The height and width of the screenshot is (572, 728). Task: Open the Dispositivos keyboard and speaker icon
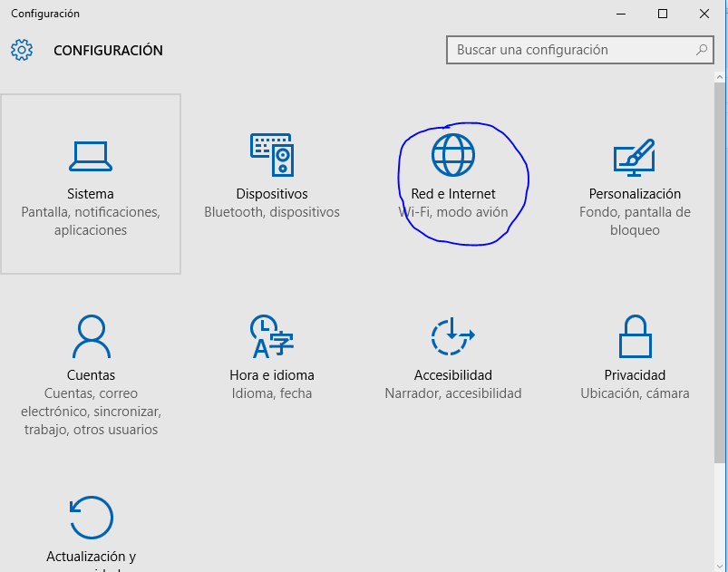(x=272, y=155)
